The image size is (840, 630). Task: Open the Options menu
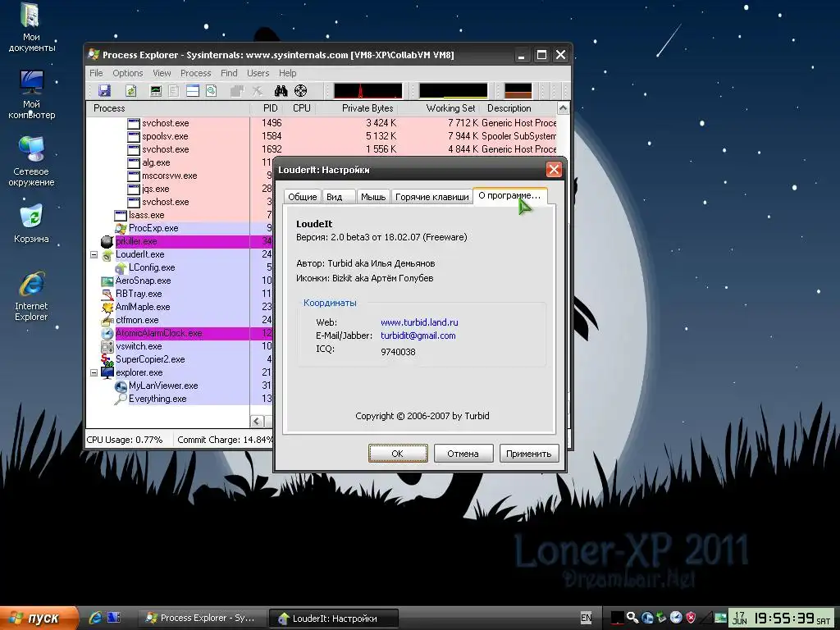click(x=127, y=73)
